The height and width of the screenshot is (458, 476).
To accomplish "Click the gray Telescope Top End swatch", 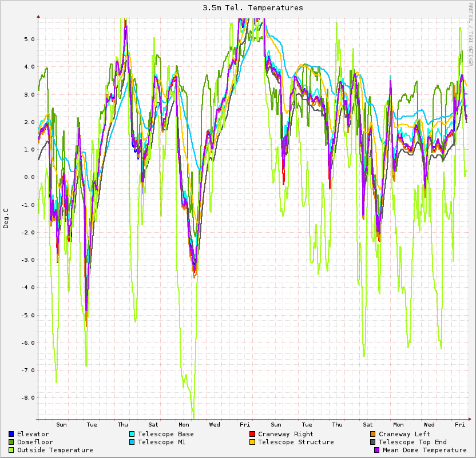I will [x=373, y=442].
